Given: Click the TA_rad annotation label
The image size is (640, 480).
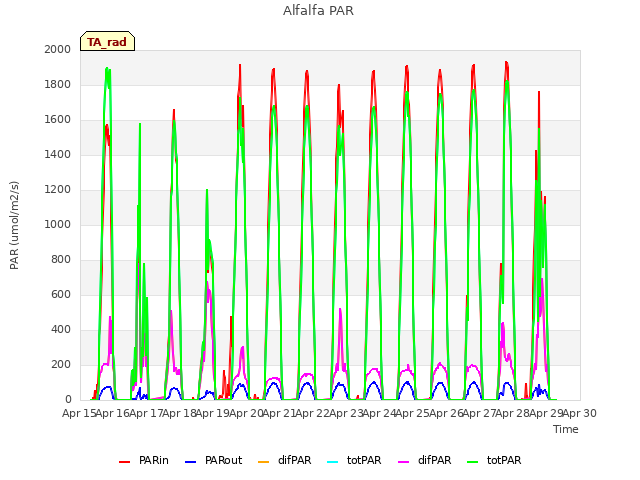Looking at the screenshot, I should point(107,42).
